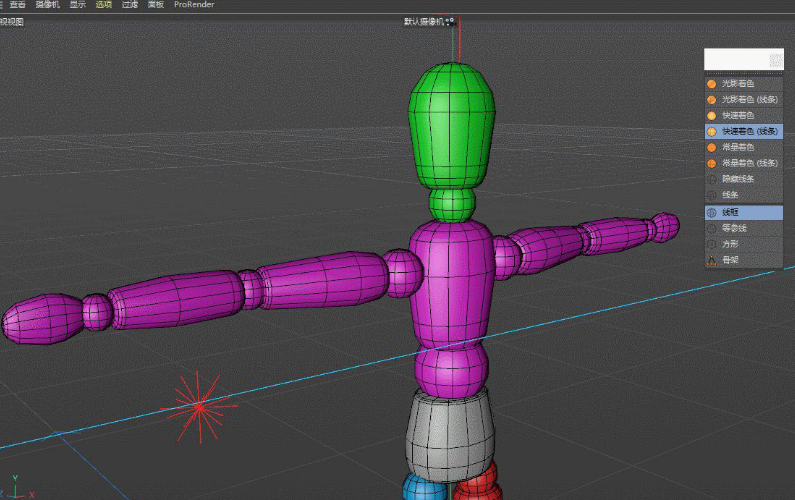
Task: Select the highlighted 线框 wireframe option
Action: click(x=744, y=212)
